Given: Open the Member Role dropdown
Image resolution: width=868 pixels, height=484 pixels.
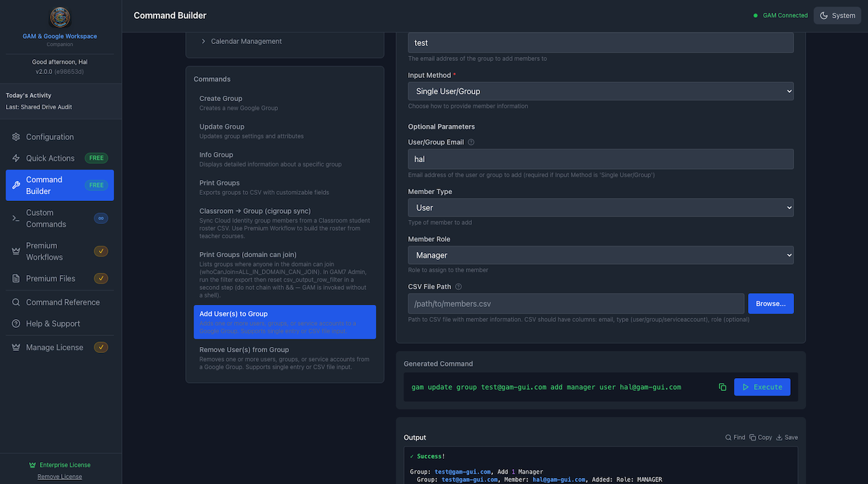Looking at the screenshot, I should [x=601, y=255].
